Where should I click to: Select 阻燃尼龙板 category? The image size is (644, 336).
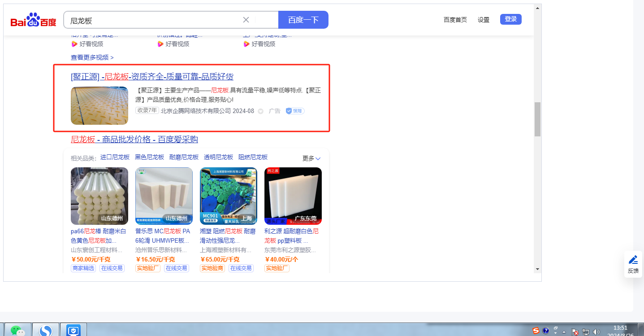253,157
